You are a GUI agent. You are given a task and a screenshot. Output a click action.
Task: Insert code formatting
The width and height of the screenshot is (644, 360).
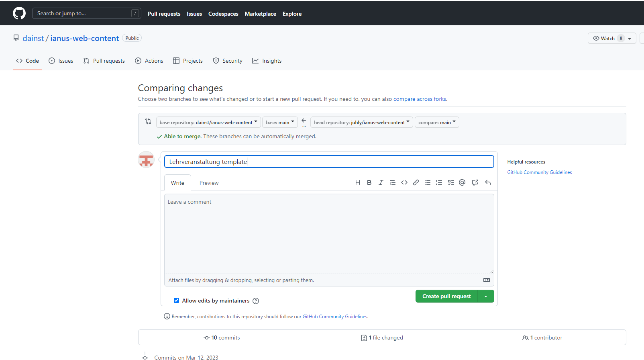click(404, 182)
